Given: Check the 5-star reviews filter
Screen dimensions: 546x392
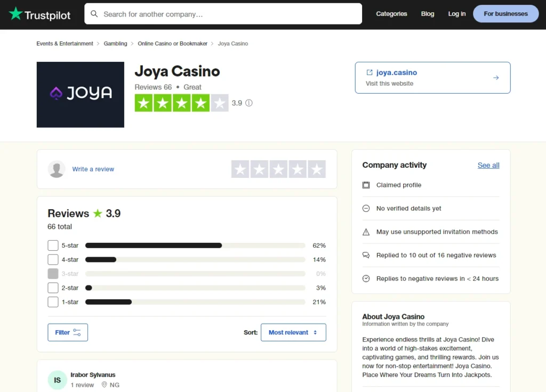Looking at the screenshot, I should click(53, 246).
